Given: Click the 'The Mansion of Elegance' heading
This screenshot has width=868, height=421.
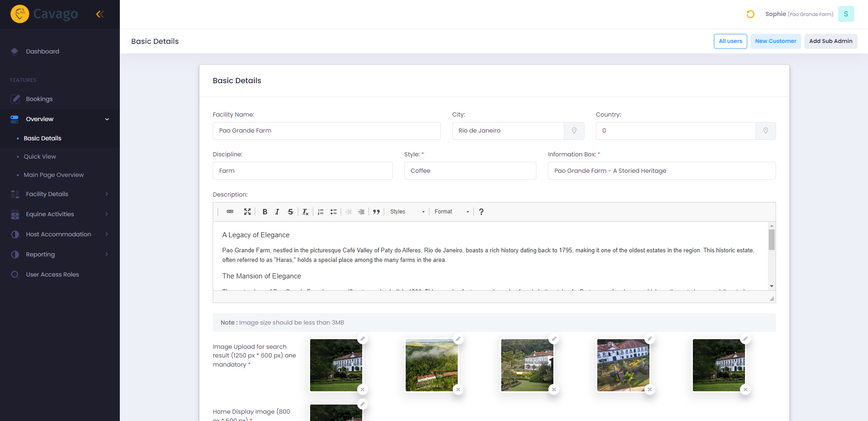Looking at the screenshot, I should click(262, 276).
